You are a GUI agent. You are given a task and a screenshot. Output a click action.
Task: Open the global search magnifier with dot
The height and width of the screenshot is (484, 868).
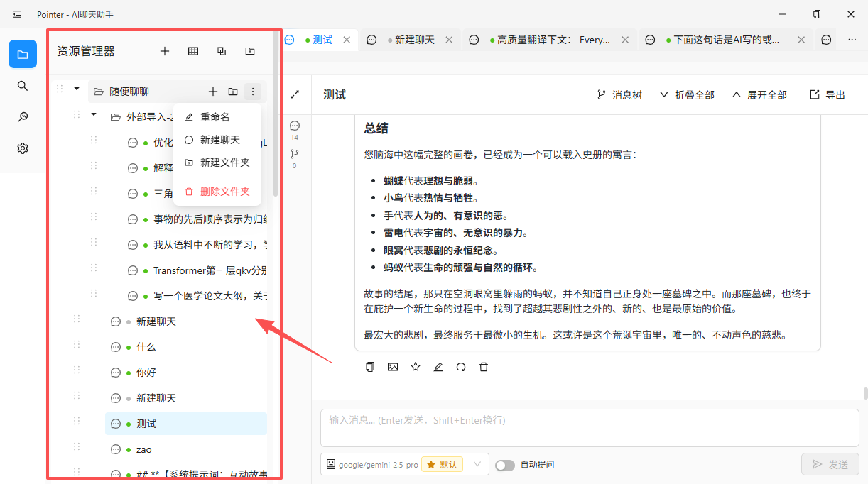[x=23, y=117]
